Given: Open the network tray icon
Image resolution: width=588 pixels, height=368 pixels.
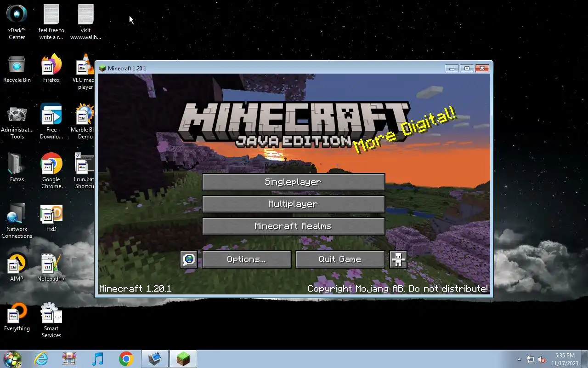Looking at the screenshot, I should tap(531, 360).
